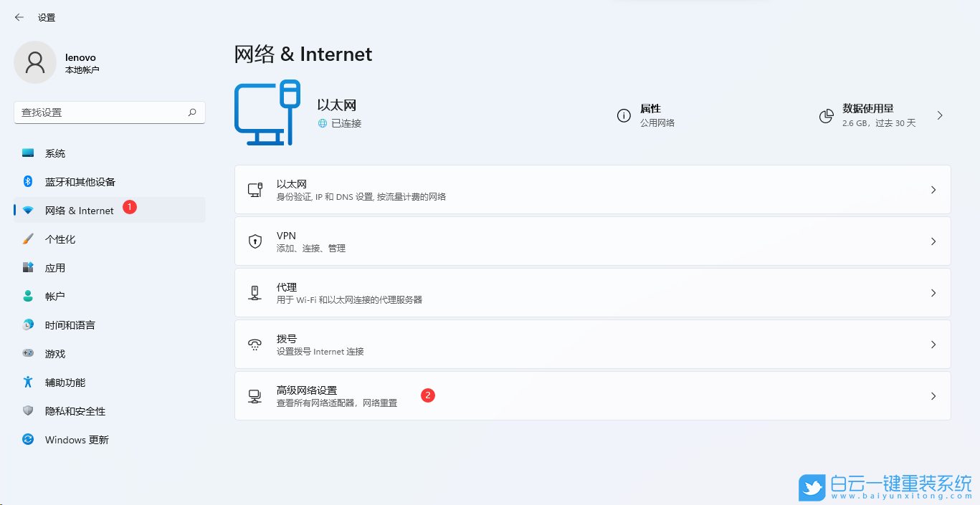
Task: Click the Ethernet adapter icon on the 以太网 row
Action: [255, 189]
